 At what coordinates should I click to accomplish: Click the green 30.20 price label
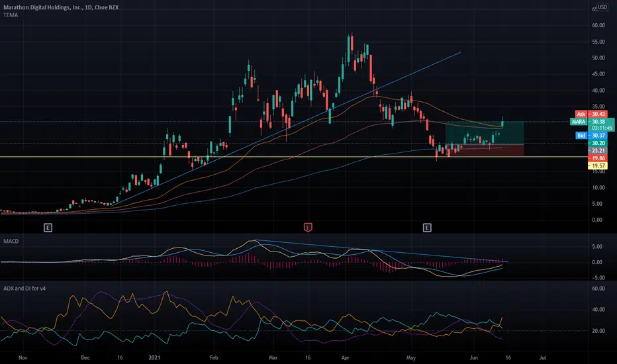click(598, 143)
